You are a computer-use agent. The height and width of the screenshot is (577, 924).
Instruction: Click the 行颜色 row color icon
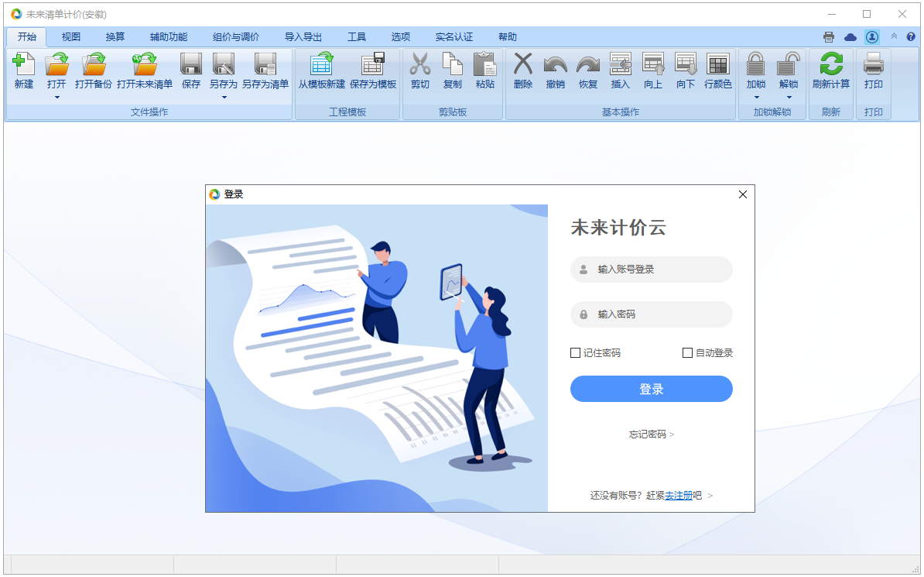tap(717, 64)
